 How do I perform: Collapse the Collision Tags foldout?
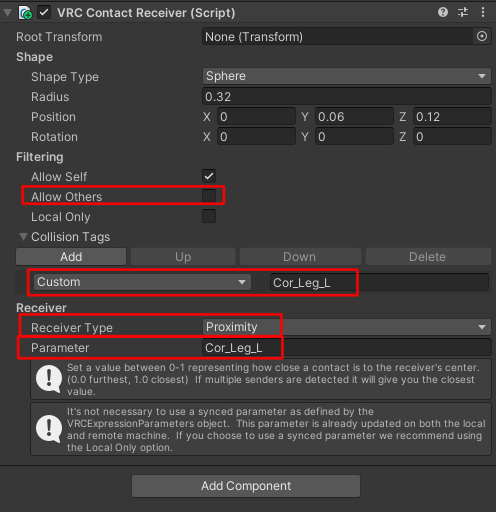click(23, 237)
